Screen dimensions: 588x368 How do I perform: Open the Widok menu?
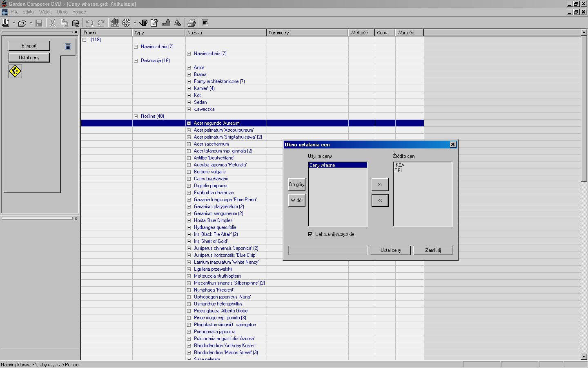click(x=45, y=12)
